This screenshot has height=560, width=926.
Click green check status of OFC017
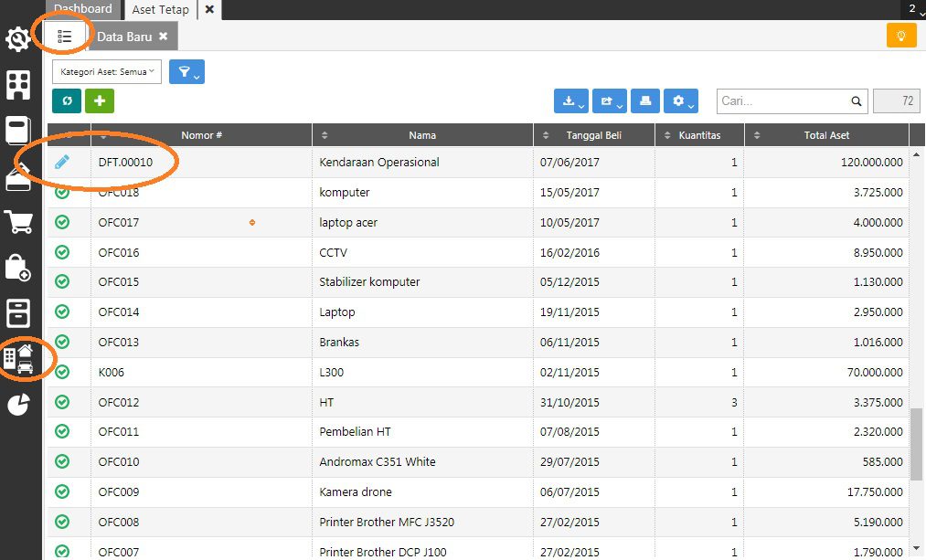pyautogui.click(x=62, y=222)
